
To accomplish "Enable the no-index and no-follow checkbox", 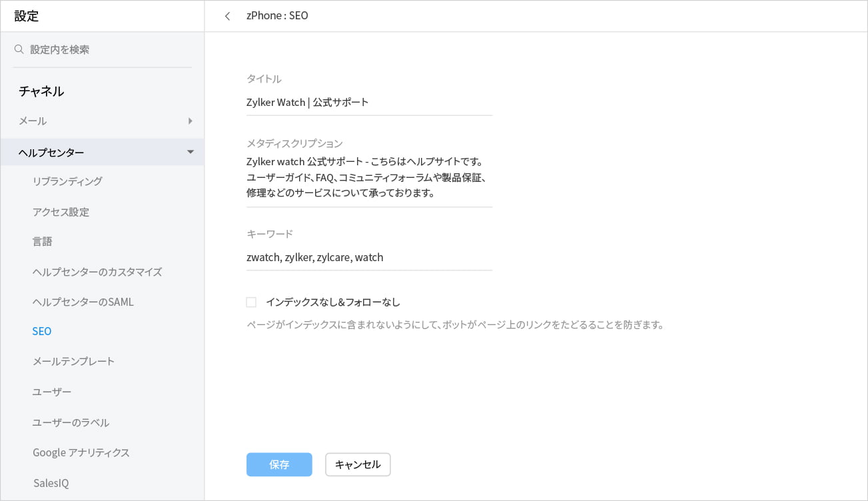I will [x=251, y=302].
